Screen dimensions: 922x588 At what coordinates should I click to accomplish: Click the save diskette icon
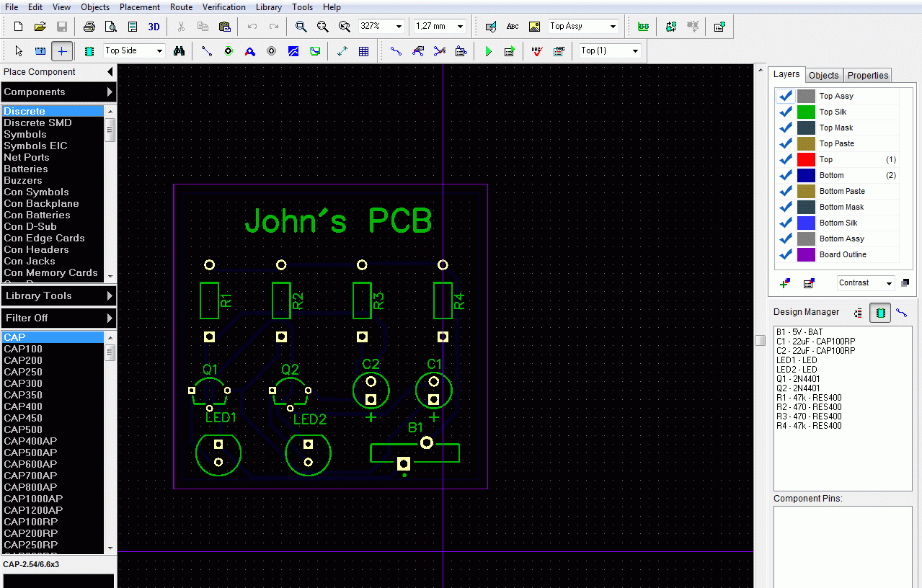(62, 27)
